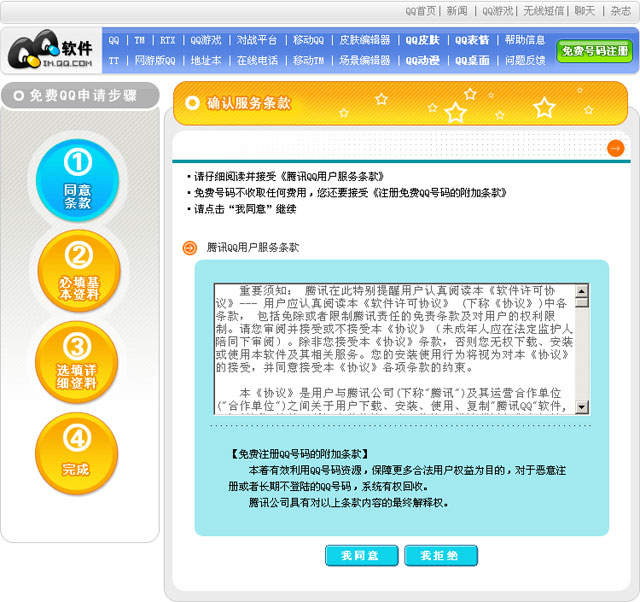The image size is (640, 602).
Task: Open the QQ游戏 link in the top gray bar
Action: (x=497, y=11)
